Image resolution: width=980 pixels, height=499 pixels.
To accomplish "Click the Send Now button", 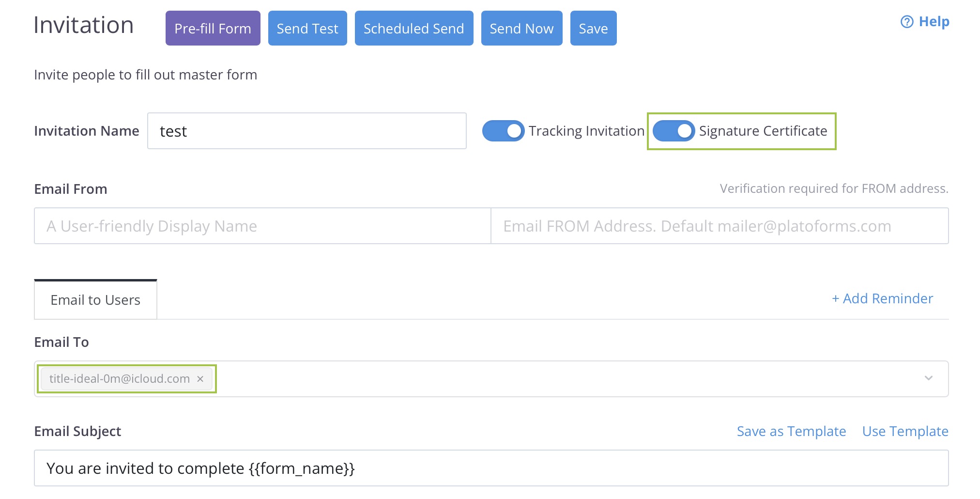I will 521,29.
